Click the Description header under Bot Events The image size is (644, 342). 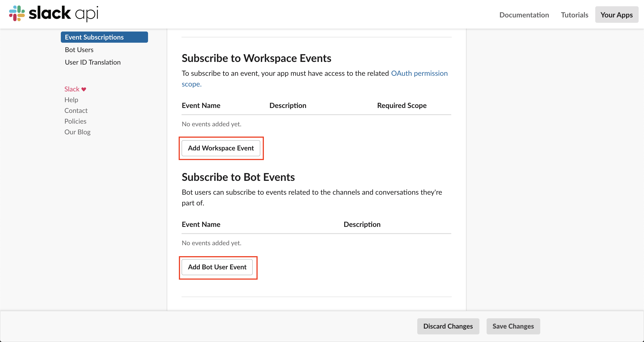[362, 224]
